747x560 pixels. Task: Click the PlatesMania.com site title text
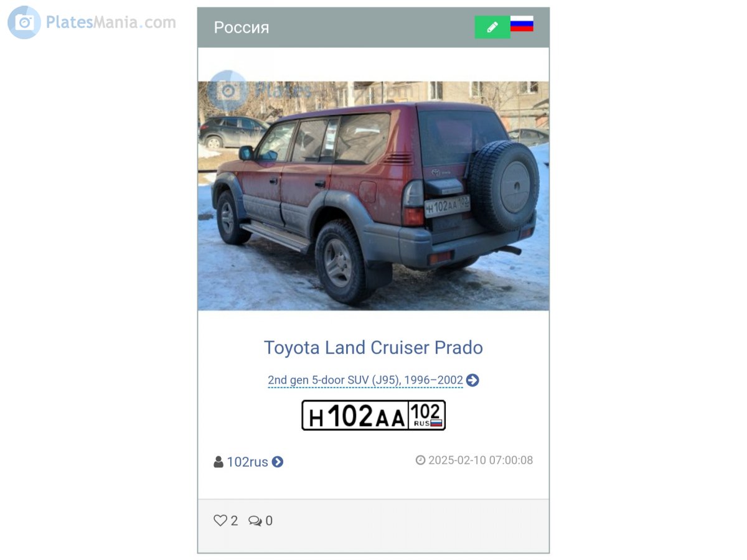(x=111, y=22)
